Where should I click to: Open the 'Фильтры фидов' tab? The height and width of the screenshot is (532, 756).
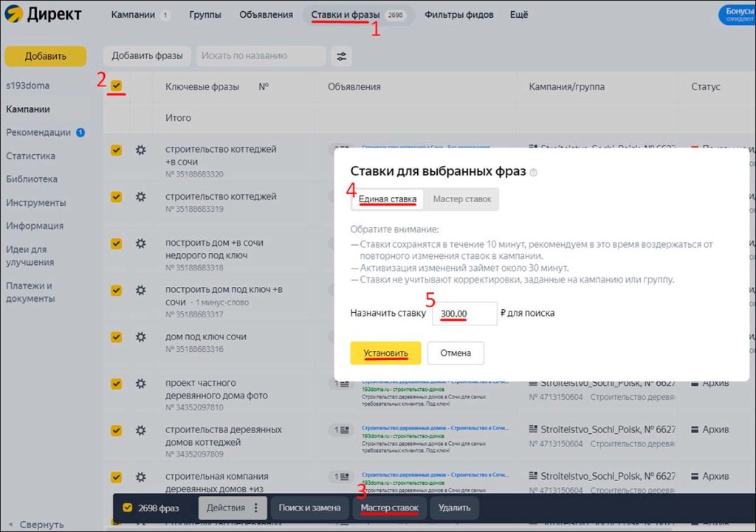(x=459, y=15)
